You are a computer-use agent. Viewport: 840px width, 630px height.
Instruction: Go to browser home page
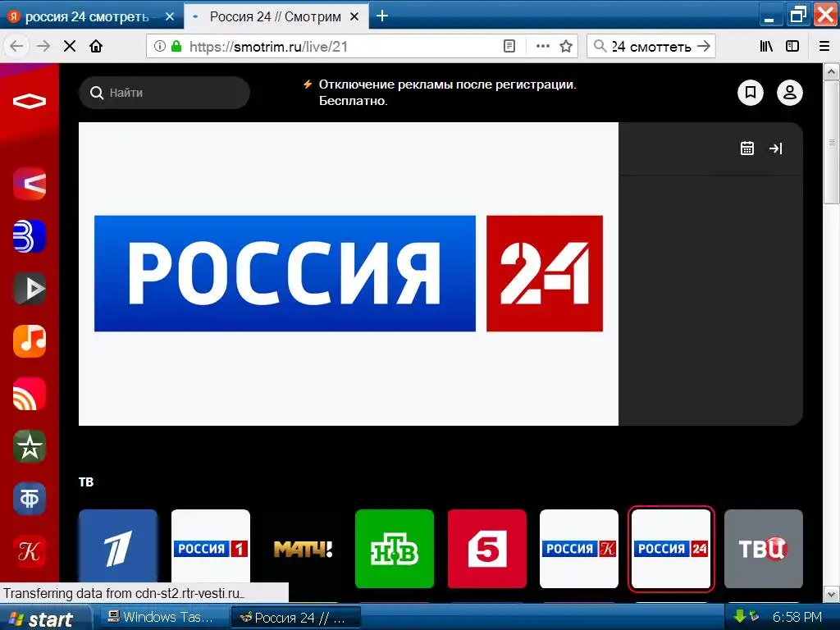(x=96, y=46)
